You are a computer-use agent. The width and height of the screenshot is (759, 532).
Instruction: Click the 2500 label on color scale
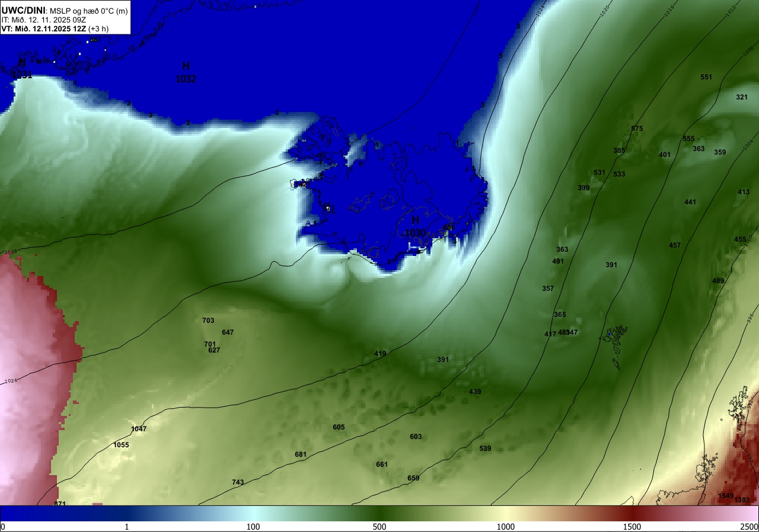(x=750, y=527)
